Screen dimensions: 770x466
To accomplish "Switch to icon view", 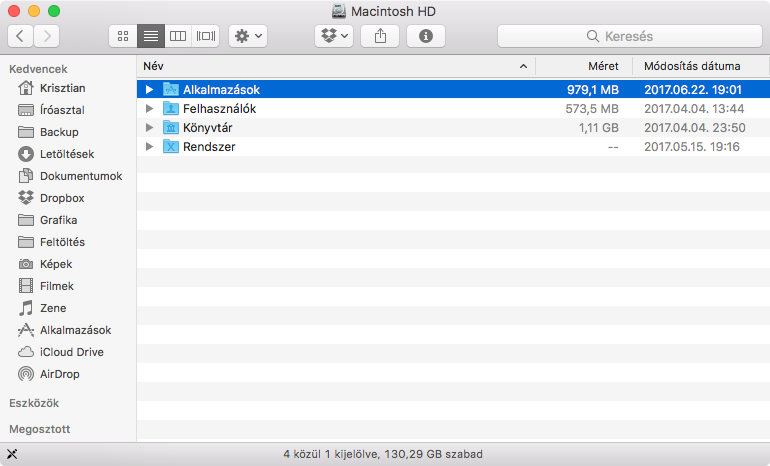I will coord(123,36).
